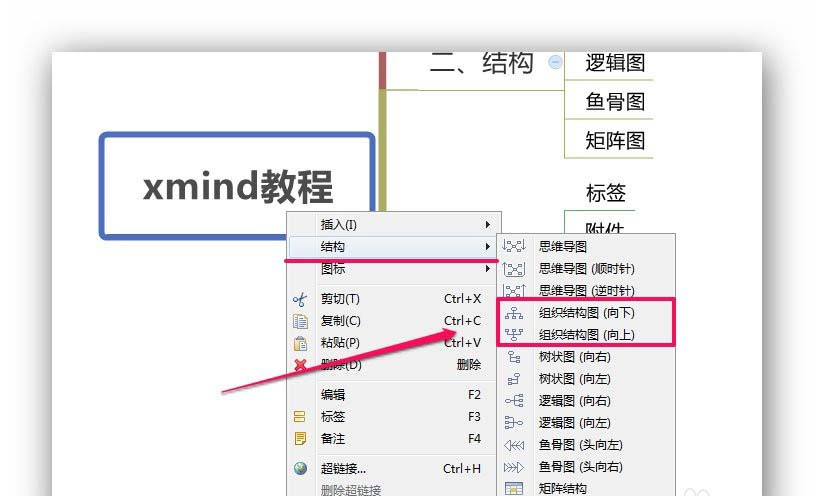Select 树状图 (向左) structure
814x496 pixels.
pos(587,379)
